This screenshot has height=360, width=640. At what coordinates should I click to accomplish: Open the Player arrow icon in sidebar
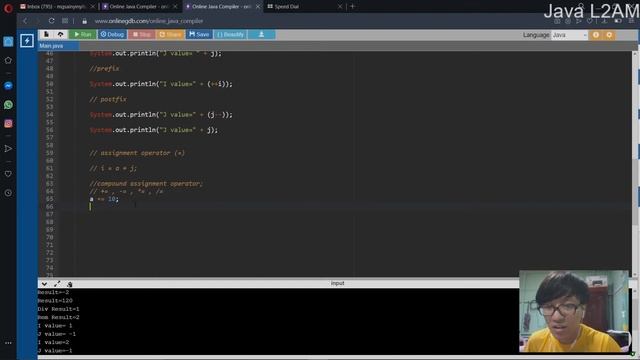tap(8, 149)
